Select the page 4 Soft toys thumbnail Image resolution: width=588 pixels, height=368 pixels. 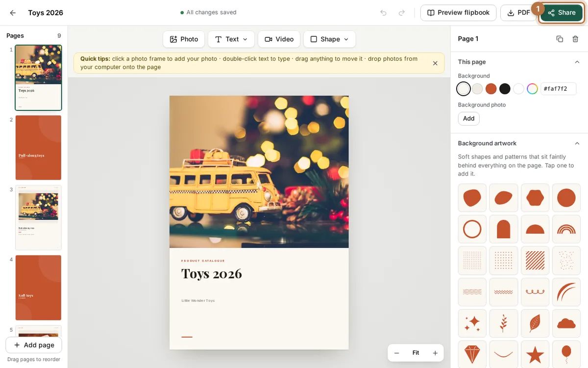38,288
